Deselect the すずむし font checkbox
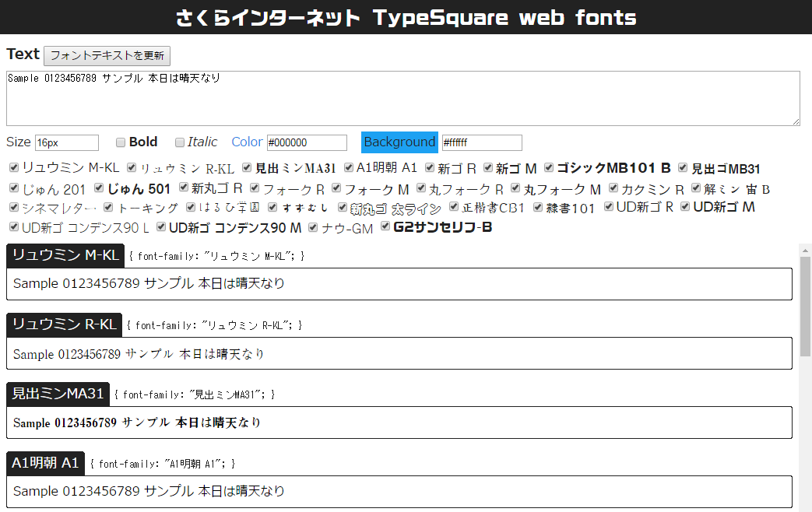Viewport: 812px width, 512px height. (272, 207)
